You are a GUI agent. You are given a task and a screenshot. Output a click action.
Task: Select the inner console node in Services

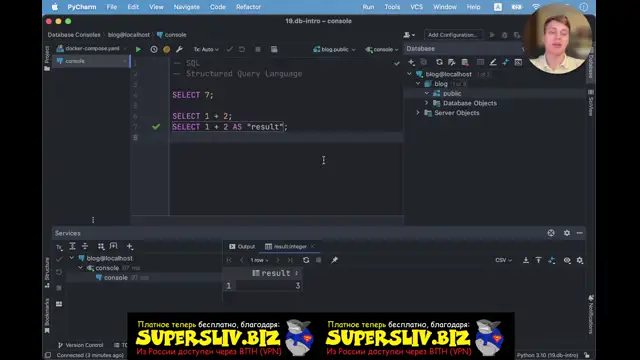click(116, 278)
